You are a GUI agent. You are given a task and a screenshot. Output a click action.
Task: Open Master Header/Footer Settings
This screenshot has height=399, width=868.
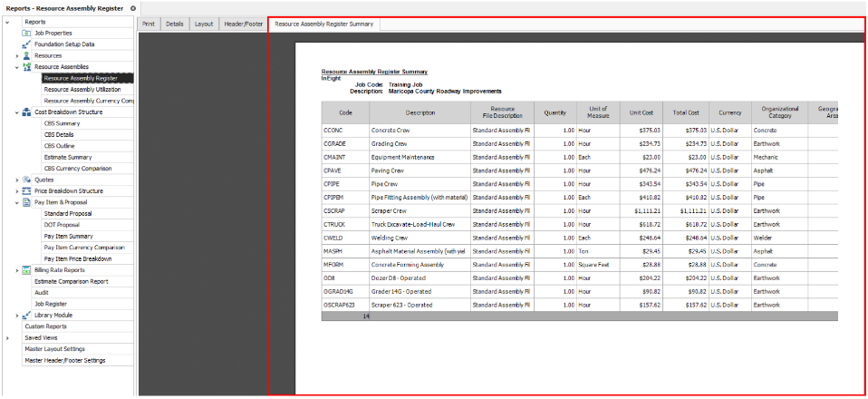click(78, 360)
